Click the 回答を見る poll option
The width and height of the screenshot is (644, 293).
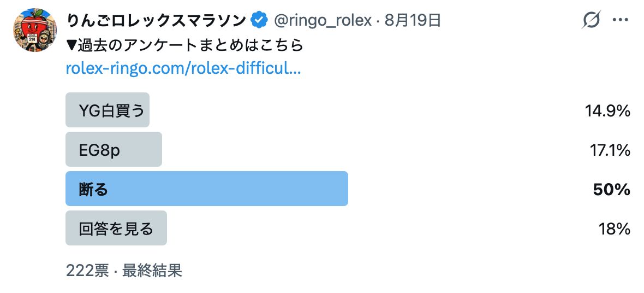[116, 228]
